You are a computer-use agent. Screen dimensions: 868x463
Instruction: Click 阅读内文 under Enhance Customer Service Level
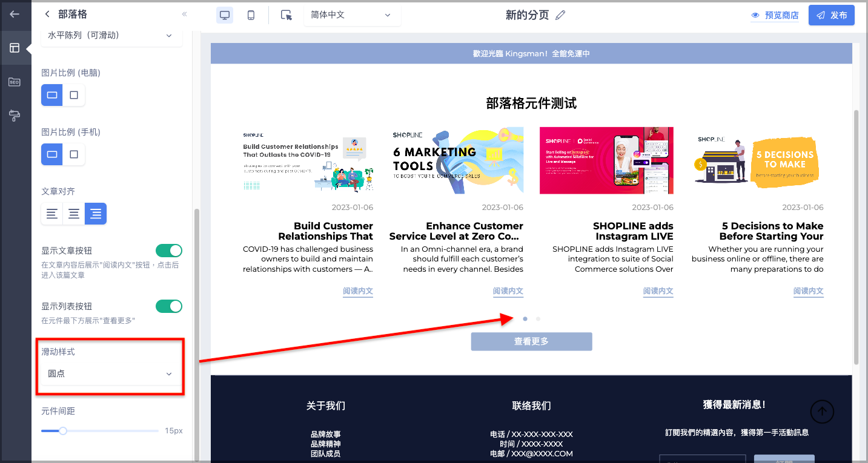[x=508, y=291]
